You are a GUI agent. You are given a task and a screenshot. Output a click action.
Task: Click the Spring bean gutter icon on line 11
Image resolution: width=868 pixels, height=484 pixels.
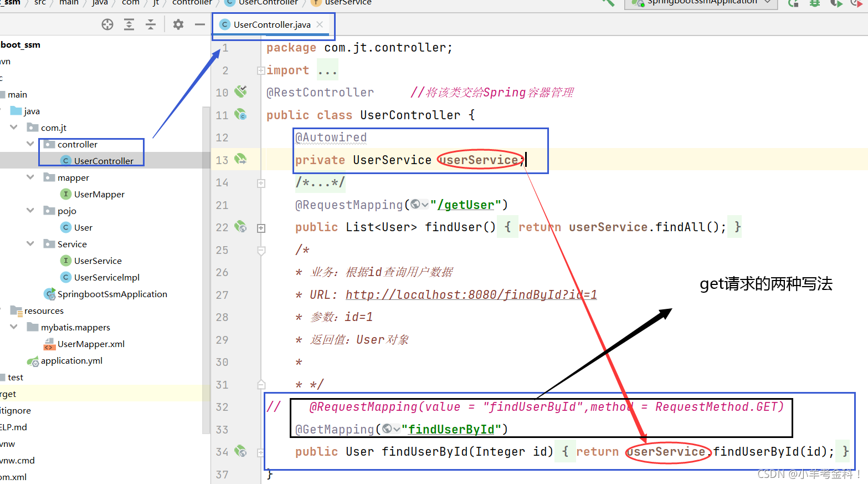(240, 115)
